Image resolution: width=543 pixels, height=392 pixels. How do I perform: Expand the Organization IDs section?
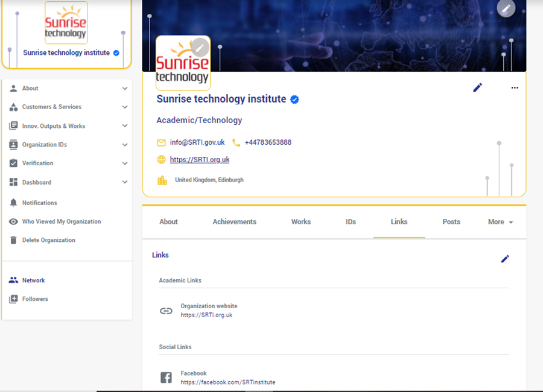(124, 145)
